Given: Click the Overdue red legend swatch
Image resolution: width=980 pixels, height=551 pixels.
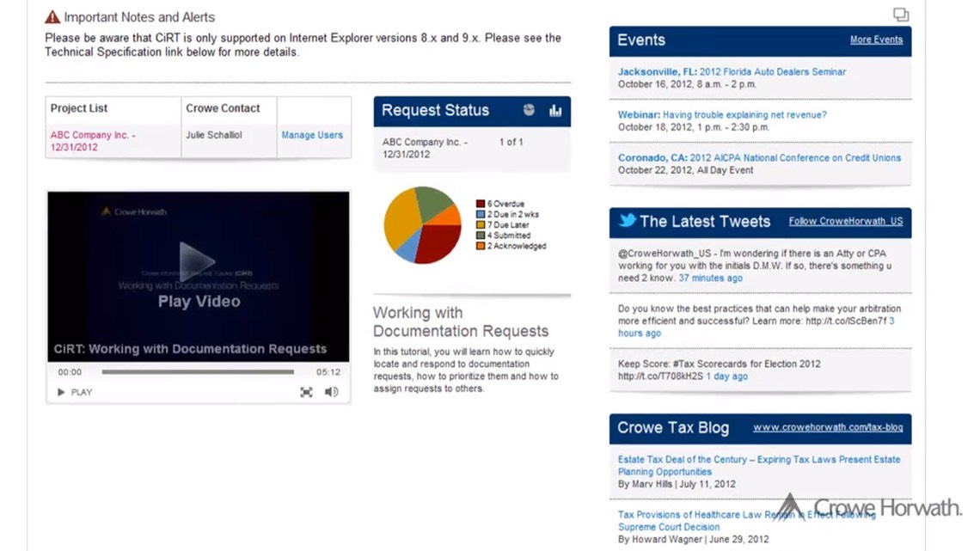Looking at the screenshot, I should click(481, 204).
